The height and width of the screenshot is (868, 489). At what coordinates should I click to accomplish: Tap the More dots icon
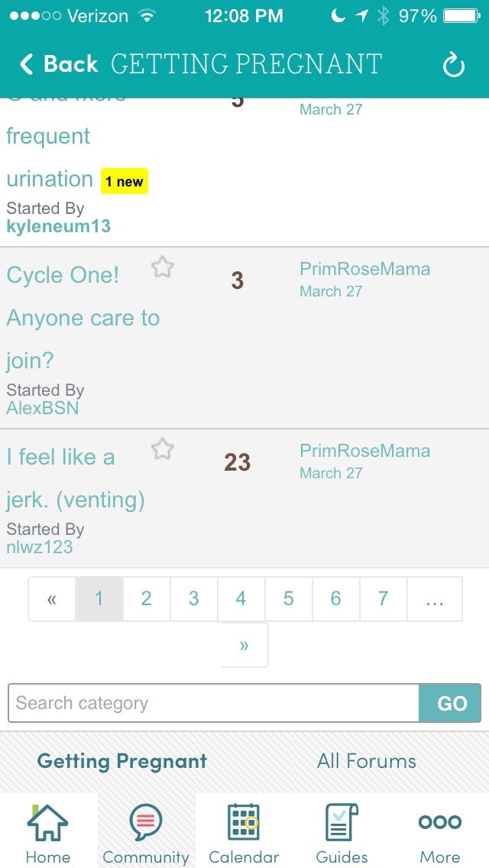(x=440, y=823)
